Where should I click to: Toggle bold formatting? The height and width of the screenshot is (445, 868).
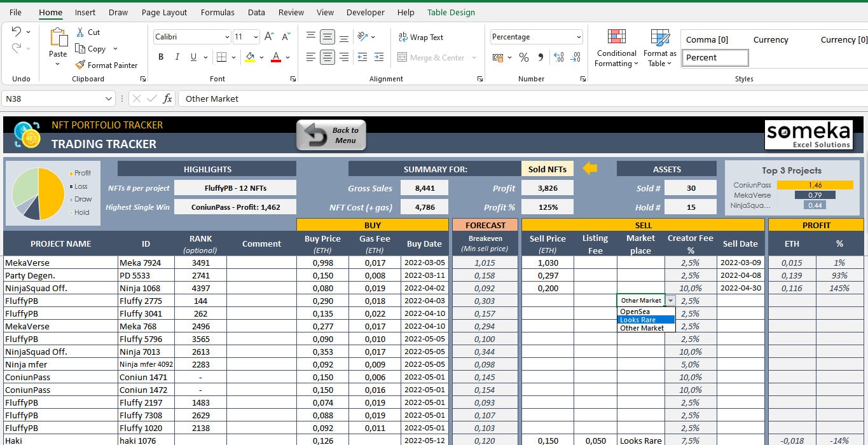[160, 57]
